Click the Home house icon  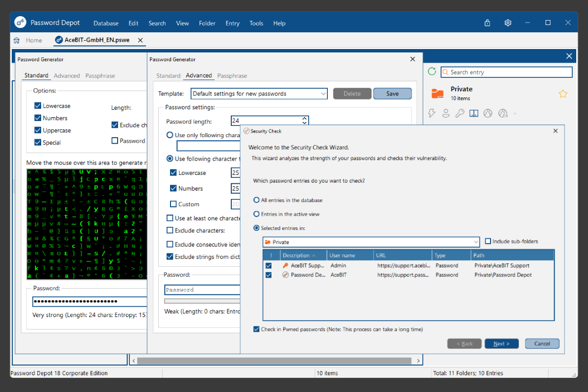click(x=17, y=40)
